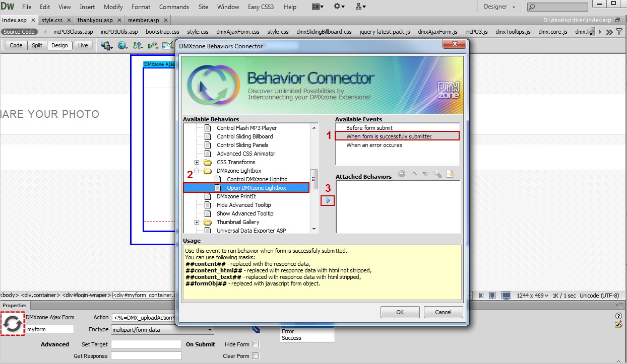Select the desktop size icon in status bar

pos(506,296)
